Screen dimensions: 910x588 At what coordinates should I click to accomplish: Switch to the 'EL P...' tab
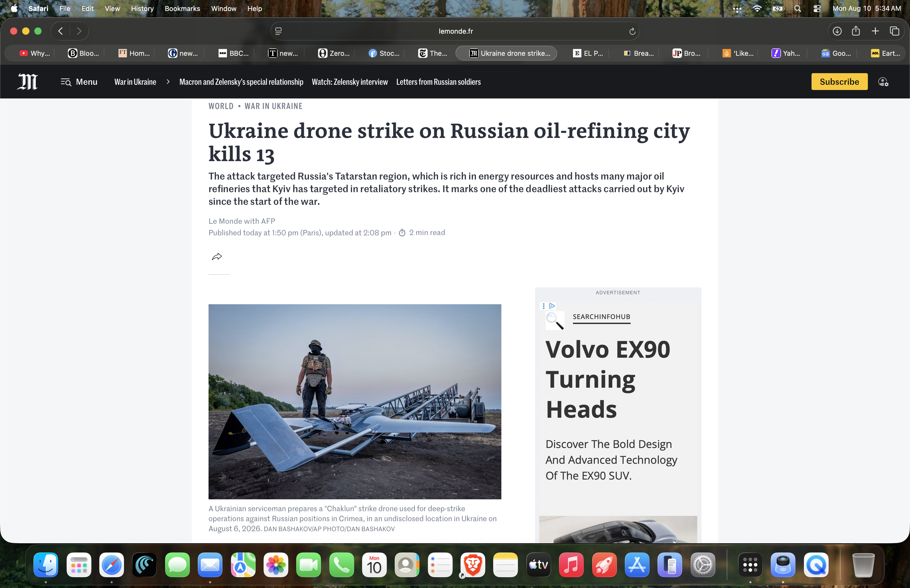tap(588, 53)
